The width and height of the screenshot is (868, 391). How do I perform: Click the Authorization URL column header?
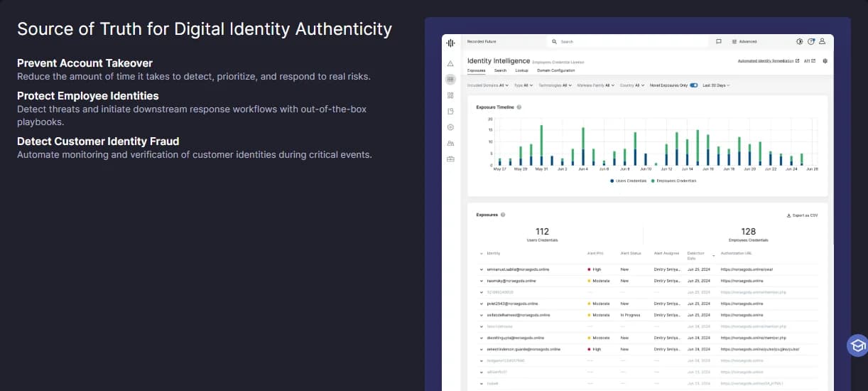point(737,253)
